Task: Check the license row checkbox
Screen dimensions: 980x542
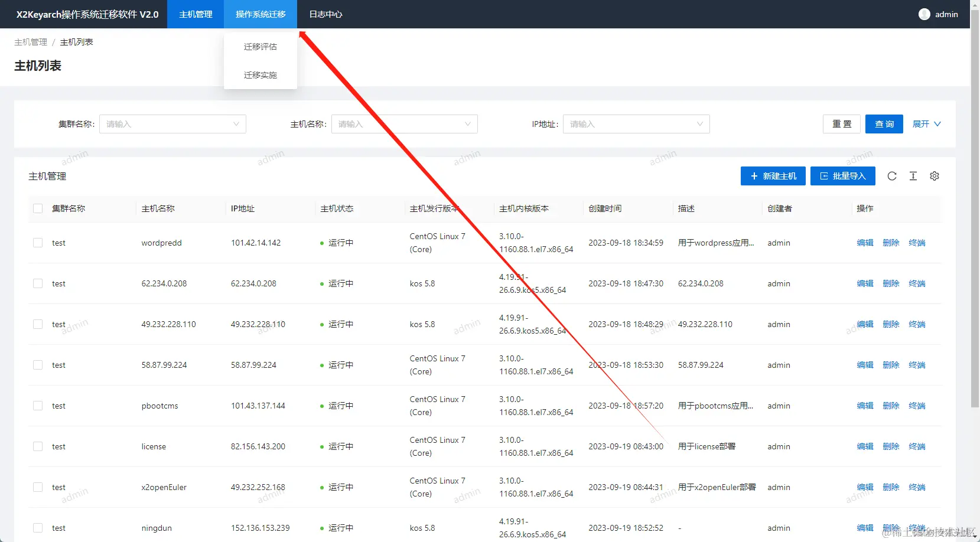Action: click(x=38, y=446)
